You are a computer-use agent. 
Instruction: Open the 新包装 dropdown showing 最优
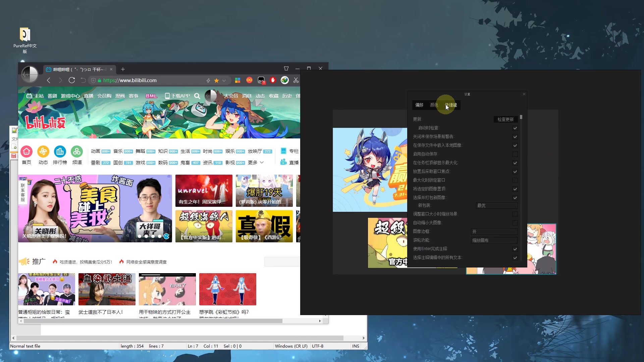[496, 205]
